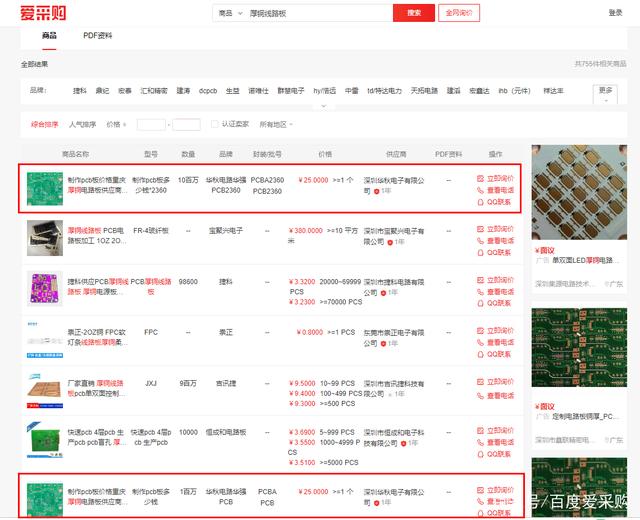
Task: Click QQ icon in the PCB2360 row
Action: (480, 202)
